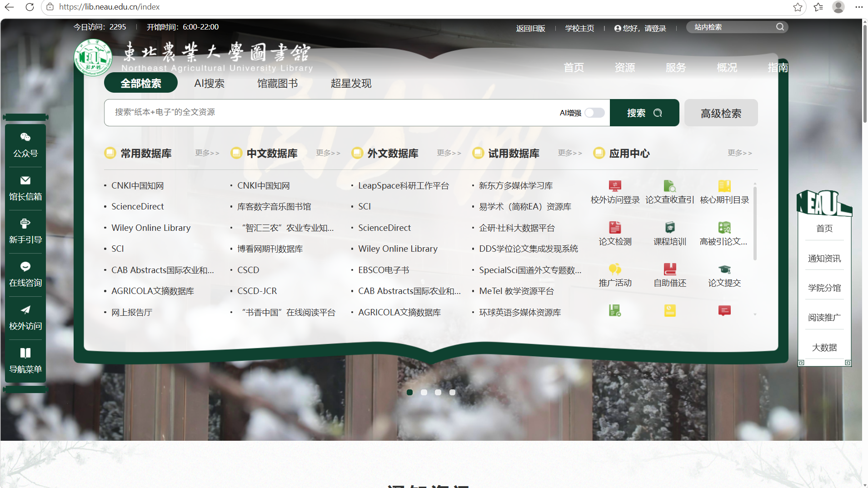Click the 自助借还 app icon

(670, 269)
